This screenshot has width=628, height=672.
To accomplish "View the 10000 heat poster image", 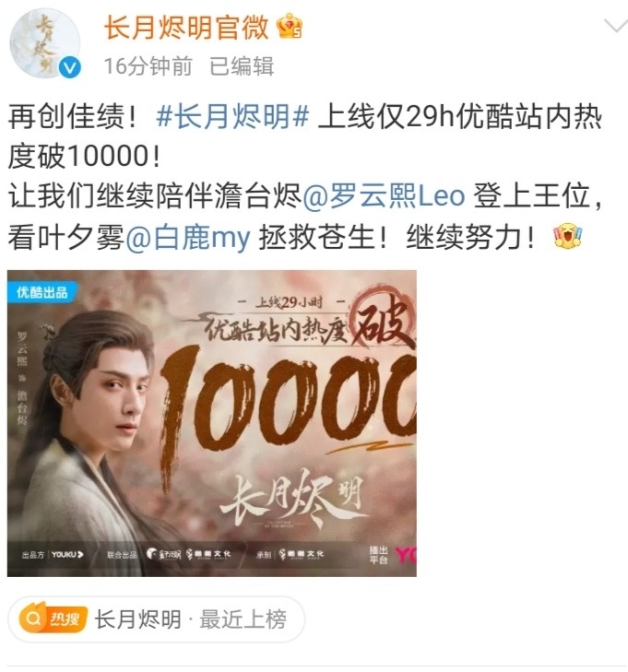I will (x=212, y=423).
